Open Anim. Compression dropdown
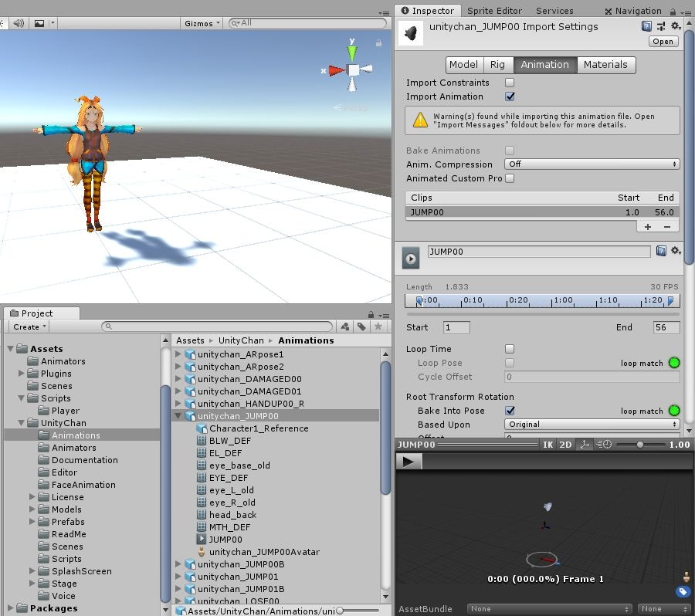The image size is (695, 616). (592, 164)
